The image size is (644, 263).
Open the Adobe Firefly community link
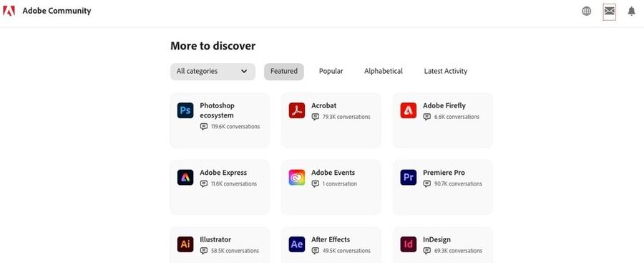(x=444, y=106)
